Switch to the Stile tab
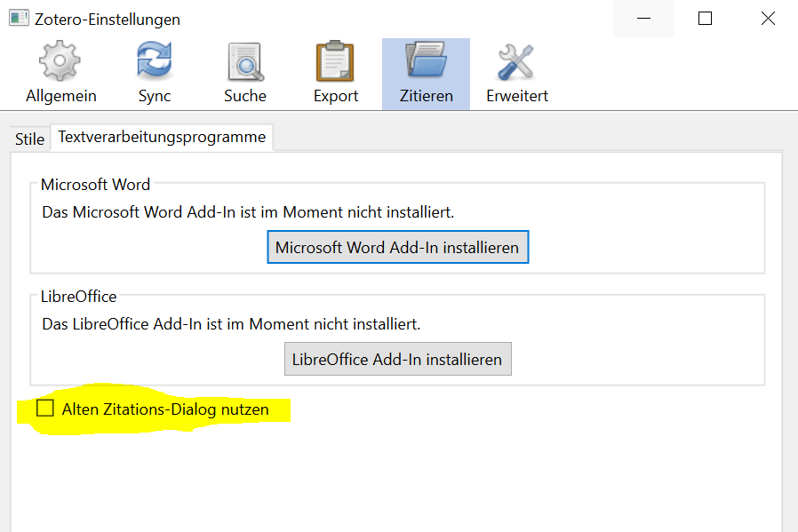This screenshot has width=798, height=532. 29,139
